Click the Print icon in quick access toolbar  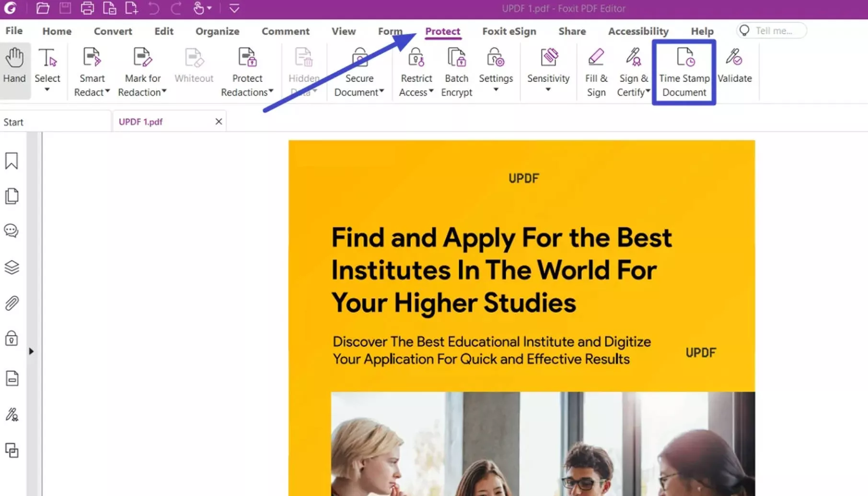pyautogui.click(x=87, y=8)
